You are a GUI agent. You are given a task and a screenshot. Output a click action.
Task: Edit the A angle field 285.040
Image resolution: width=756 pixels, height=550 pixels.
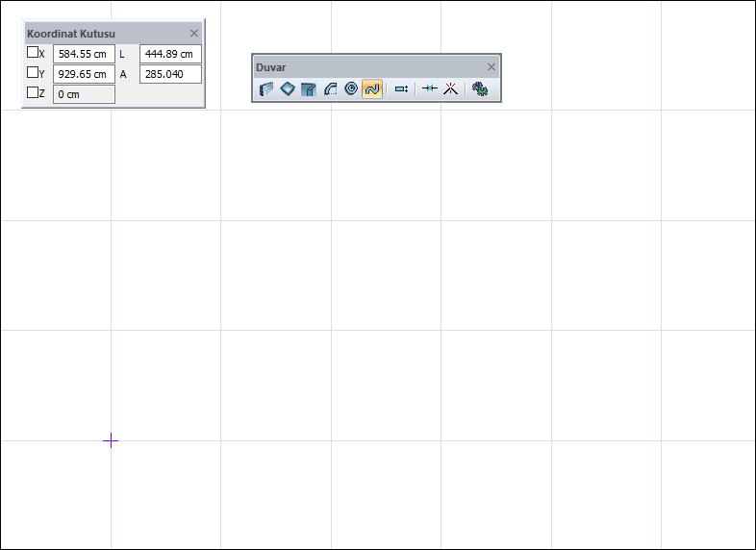170,74
